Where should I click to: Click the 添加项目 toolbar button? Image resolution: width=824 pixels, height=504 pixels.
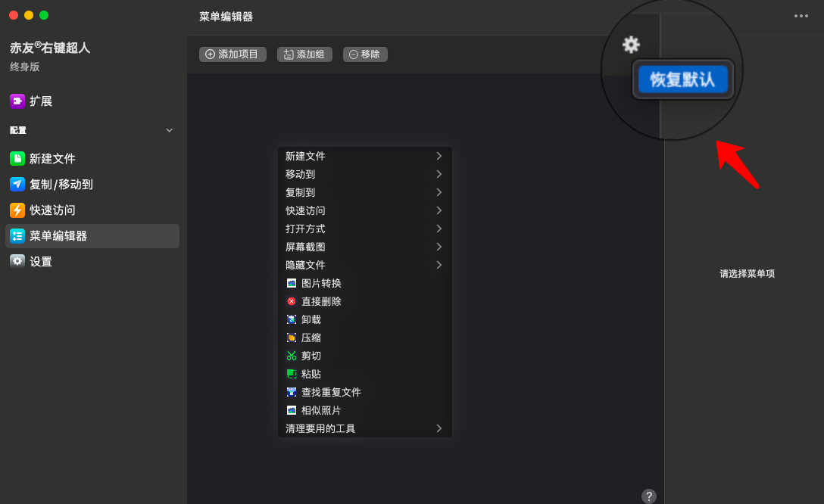click(232, 54)
